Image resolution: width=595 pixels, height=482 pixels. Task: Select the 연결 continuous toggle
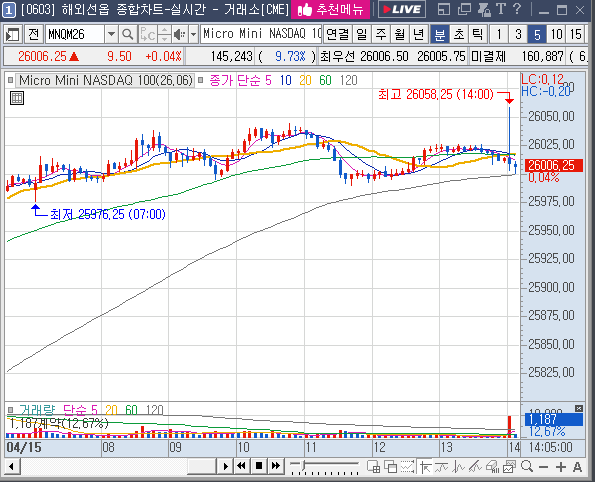pyautogui.click(x=337, y=35)
